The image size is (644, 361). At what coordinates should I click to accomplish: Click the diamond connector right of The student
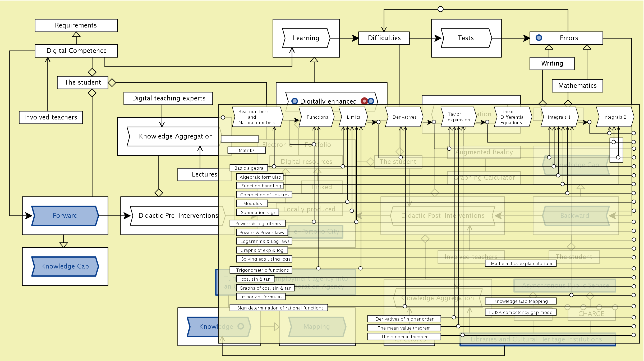pyautogui.click(x=112, y=82)
